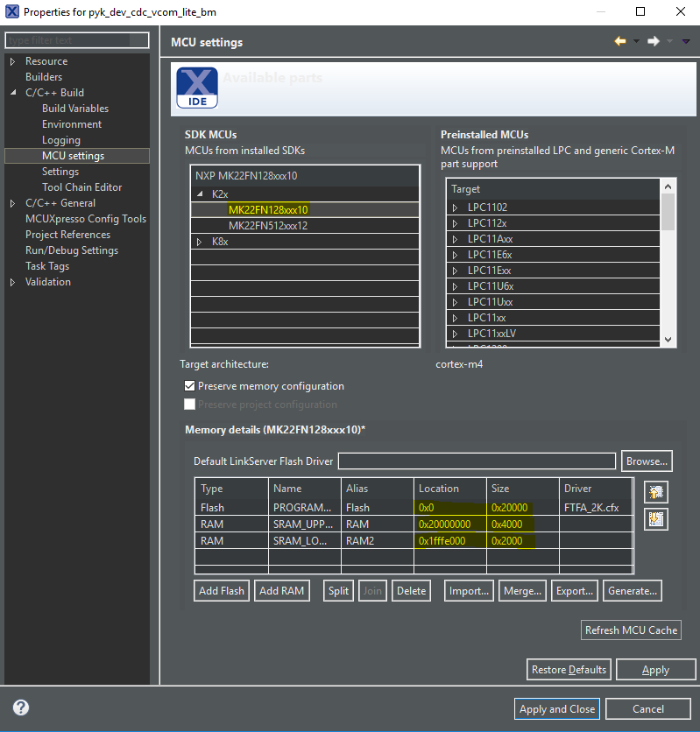Open Run/Debug Settings page
Viewport: 700px width, 732px height.
tap(72, 250)
